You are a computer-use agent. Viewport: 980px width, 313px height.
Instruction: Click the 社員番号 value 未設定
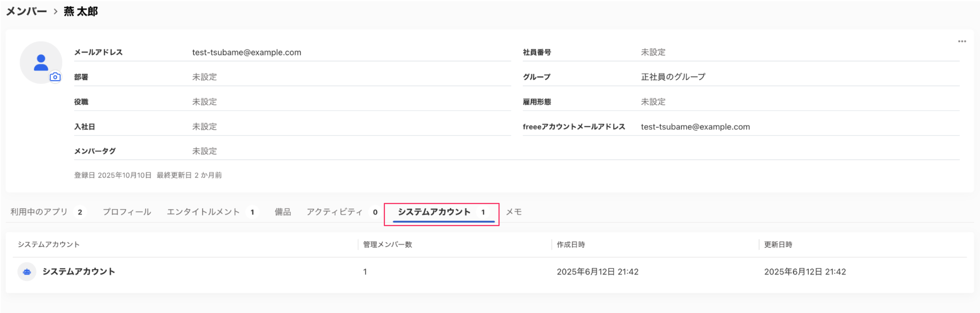tap(653, 52)
